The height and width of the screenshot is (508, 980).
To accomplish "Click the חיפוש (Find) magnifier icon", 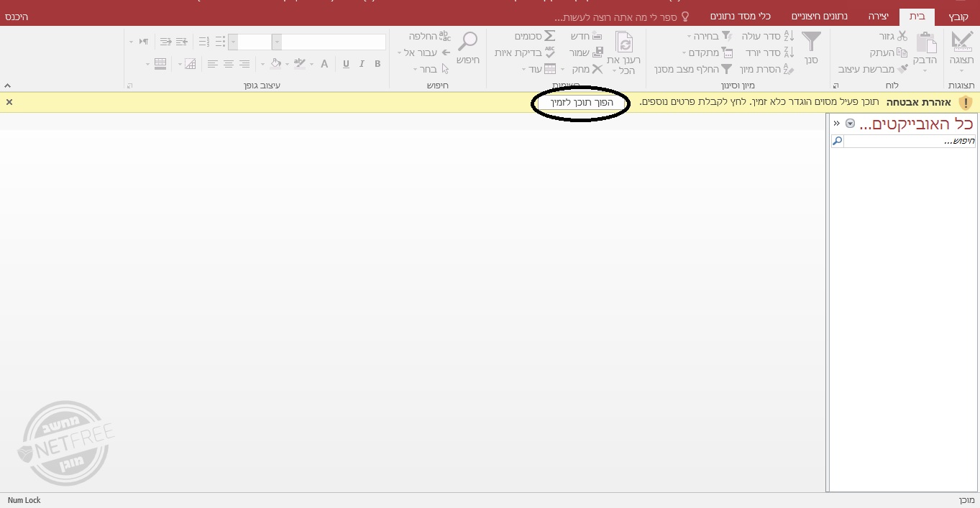I will pyautogui.click(x=468, y=42).
